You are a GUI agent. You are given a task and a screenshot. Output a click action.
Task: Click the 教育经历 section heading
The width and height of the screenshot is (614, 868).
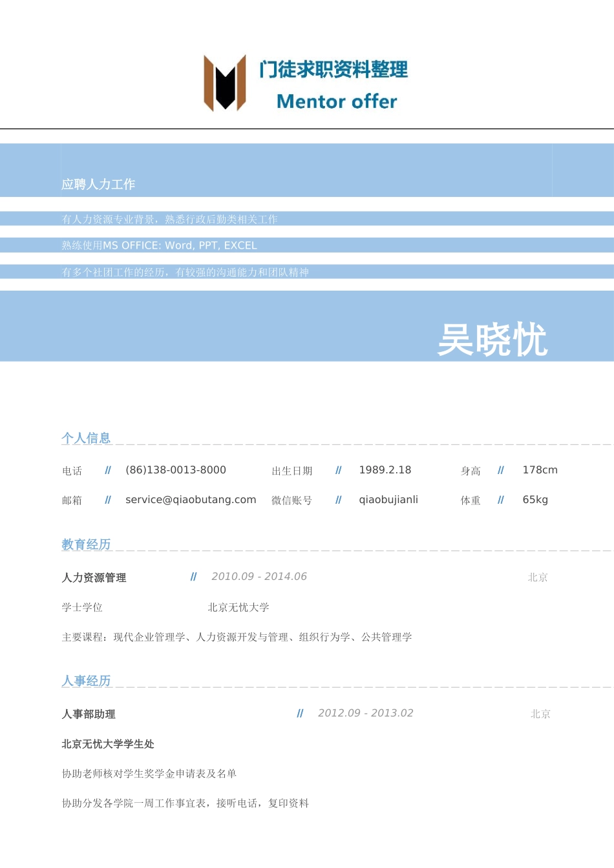[86, 544]
